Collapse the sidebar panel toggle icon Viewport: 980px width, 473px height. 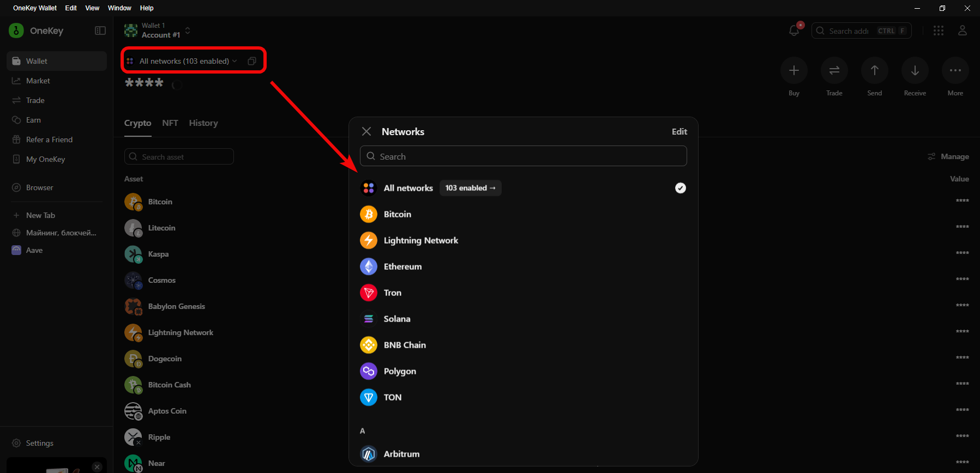pyautogui.click(x=100, y=31)
